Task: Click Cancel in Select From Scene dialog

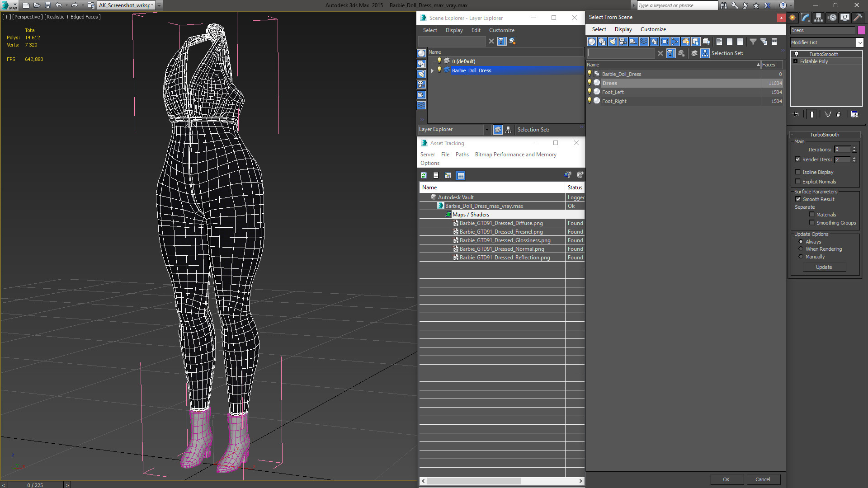Action: pyautogui.click(x=763, y=479)
